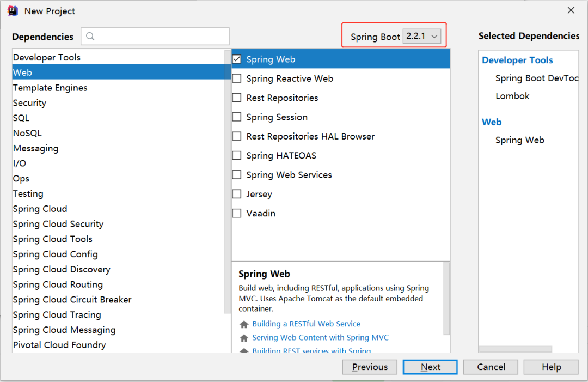Select Developer Tools category
Image resolution: width=588 pixels, height=382 pixels.
tap(118, 57)
